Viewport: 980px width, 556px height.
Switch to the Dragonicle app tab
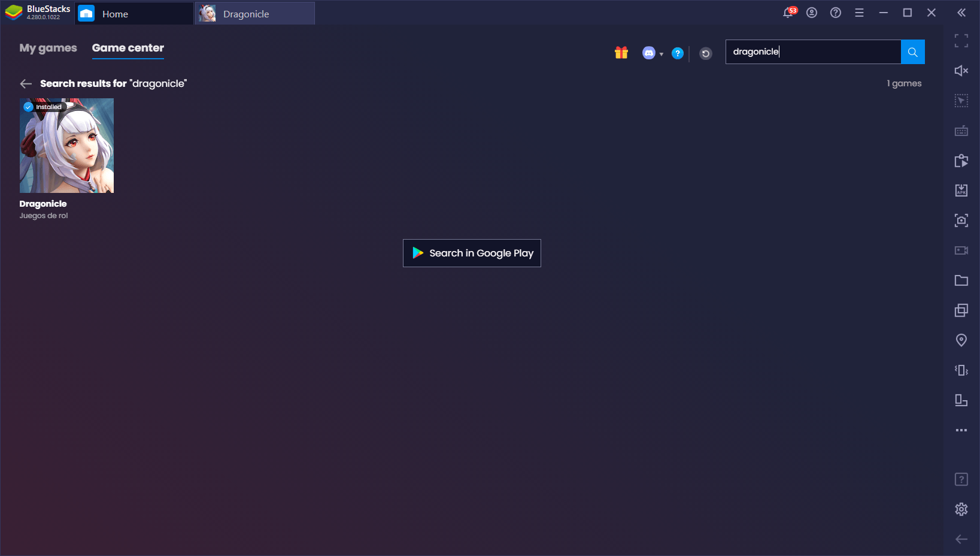click(x=255, y=14)
